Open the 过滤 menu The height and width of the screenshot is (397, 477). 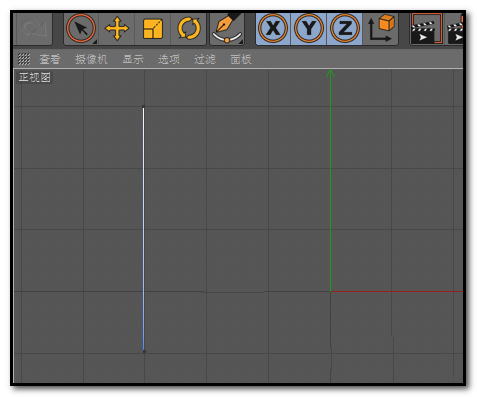pos(205,59)
